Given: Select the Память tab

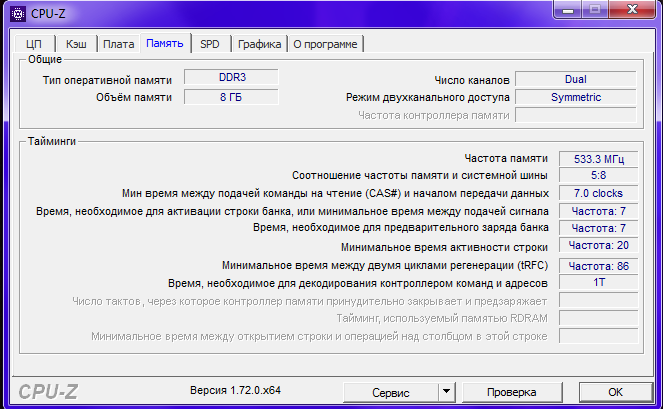Looking at the screenshot, I should 165,43.
